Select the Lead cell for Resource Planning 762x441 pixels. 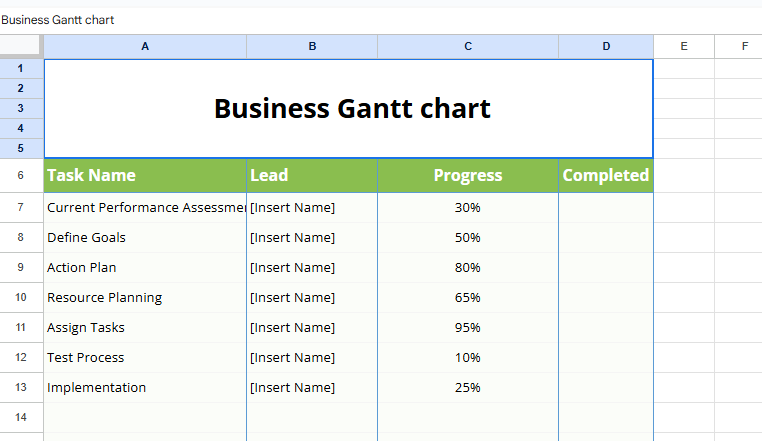(311, 297)
